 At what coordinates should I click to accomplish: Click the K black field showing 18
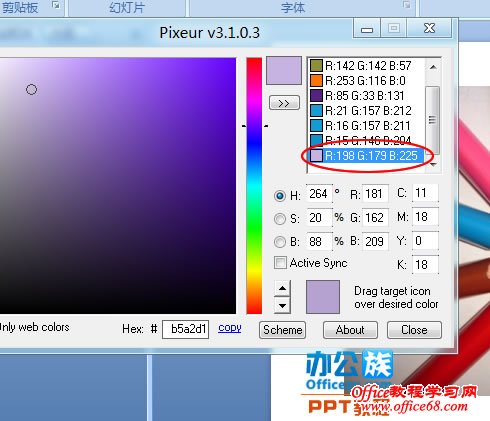coord(425,265)
